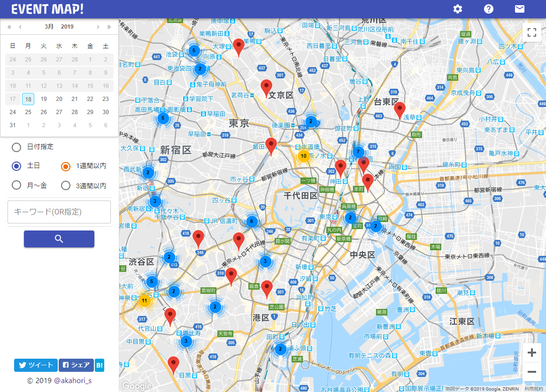Select the 月〜金 radio option
The height and width of the screenshot is (392, 546).
click(x=16, y=185)
